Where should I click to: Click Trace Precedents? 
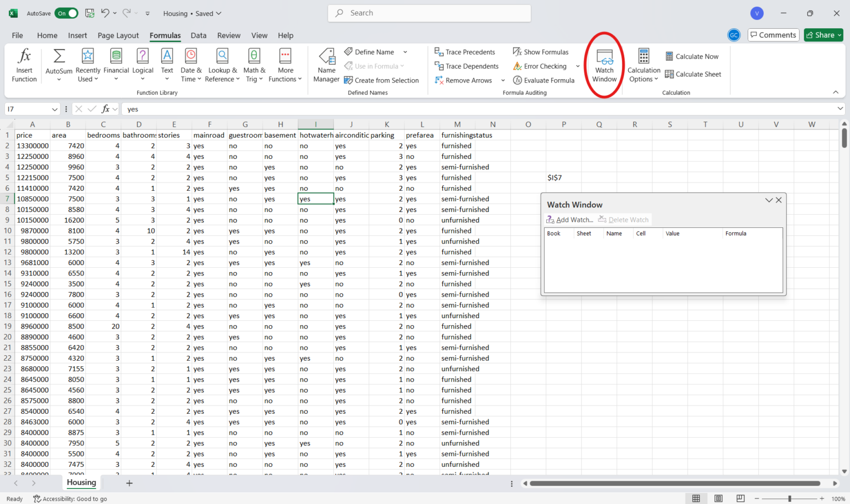(468, 51)
